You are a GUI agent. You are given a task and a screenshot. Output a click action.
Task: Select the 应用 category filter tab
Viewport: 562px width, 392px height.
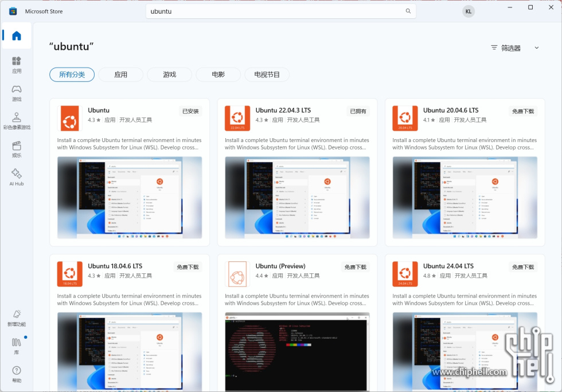pyautogui.click(x=121, y=75)
